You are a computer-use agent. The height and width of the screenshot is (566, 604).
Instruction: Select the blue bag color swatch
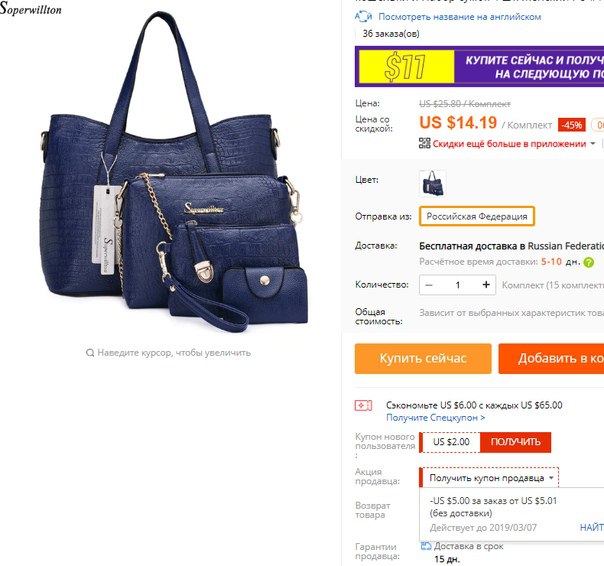pyautogui.click(x=432, y=183)
